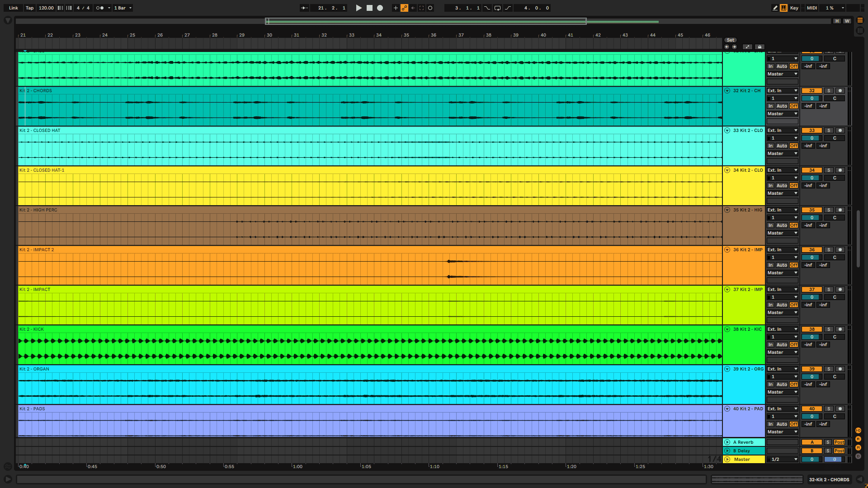868x488 pixels.
Task: Solo track 38 Kit 2 - KIC
Action: (x=828, y=329)
